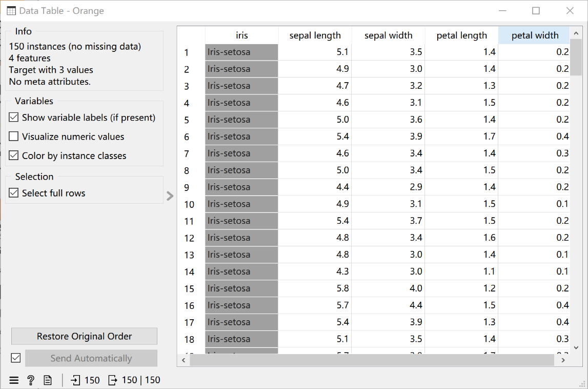This screenshot has width=588, height=389.
Task: Sort by the sepal length column header
Action: 315,35
